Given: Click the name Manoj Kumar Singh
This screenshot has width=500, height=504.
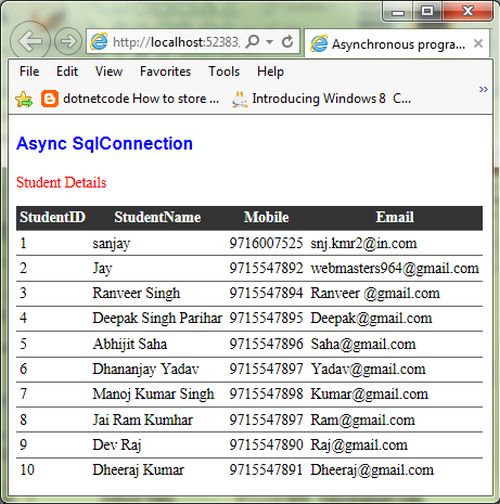Looking at the screenshot, I should point(153,394).
